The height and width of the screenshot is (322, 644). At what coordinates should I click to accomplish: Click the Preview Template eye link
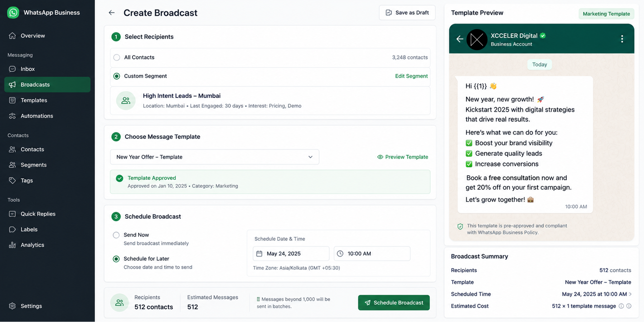(x=402, y=157)
